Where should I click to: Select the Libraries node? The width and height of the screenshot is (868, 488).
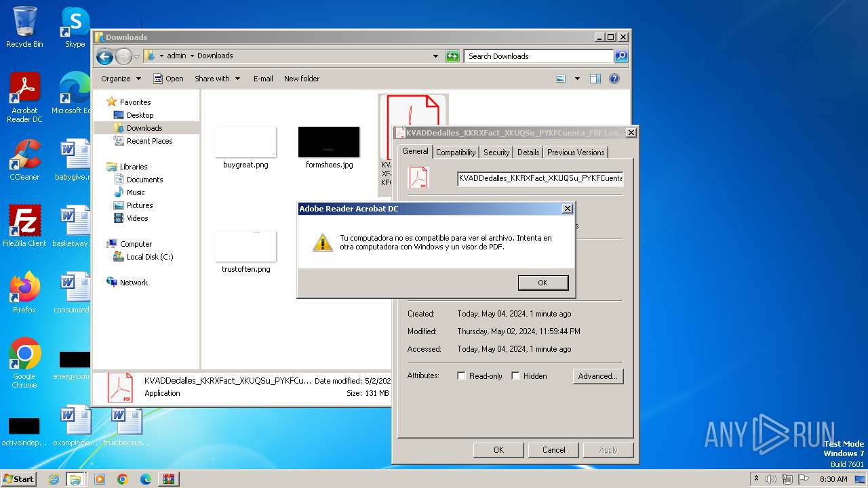coord(134,167)
